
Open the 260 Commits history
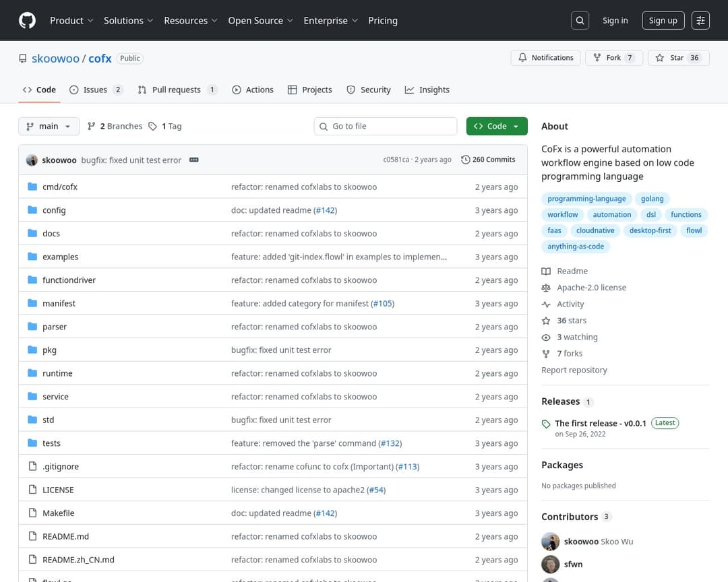coord(488,160)
